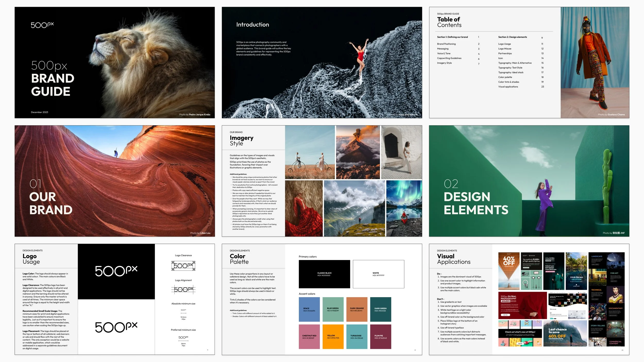The height and width of the screenshot is (362, 644).
Task: Choose the Space blue accent swatch
Action: (309, 309)
